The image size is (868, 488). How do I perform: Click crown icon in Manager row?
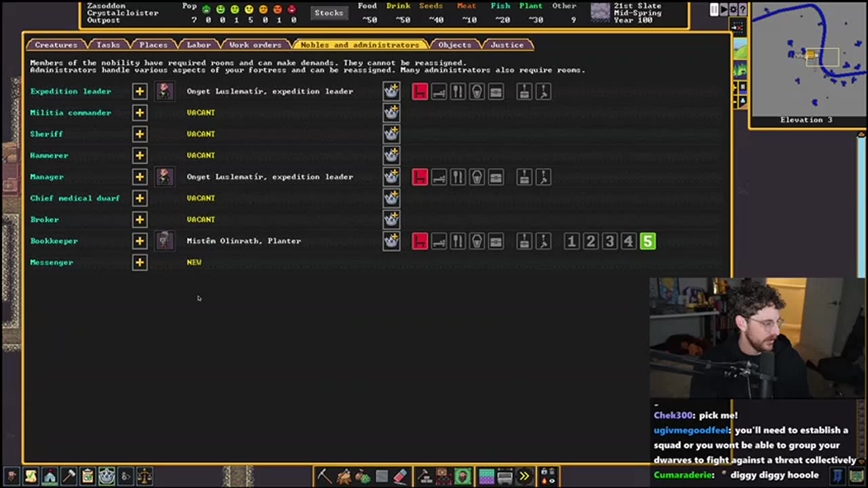[x=391, y=177]
